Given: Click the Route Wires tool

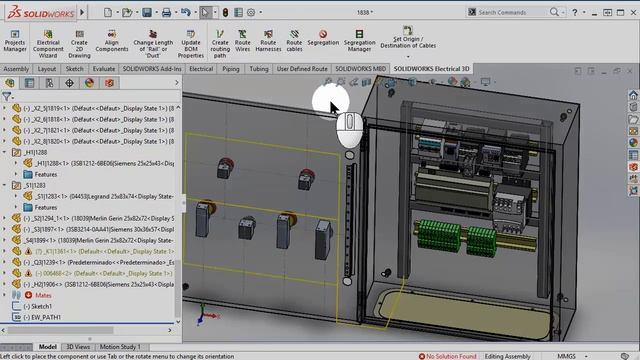Looking at the screenshot, I should [x=242, y=41].
